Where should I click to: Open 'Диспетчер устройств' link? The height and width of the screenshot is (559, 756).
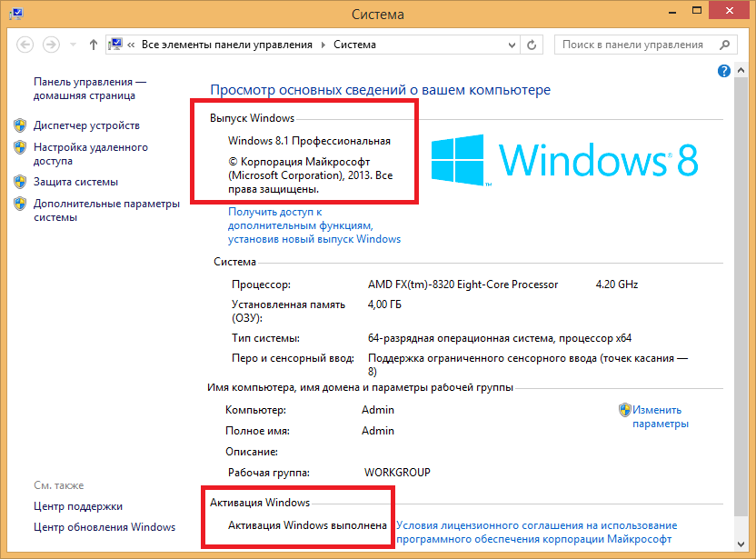(86, 125)
